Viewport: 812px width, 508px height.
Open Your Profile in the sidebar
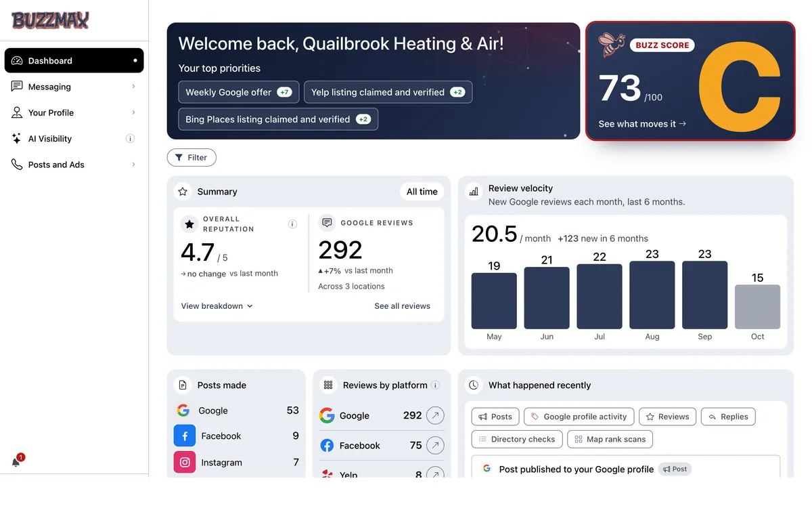pos(74,112)
